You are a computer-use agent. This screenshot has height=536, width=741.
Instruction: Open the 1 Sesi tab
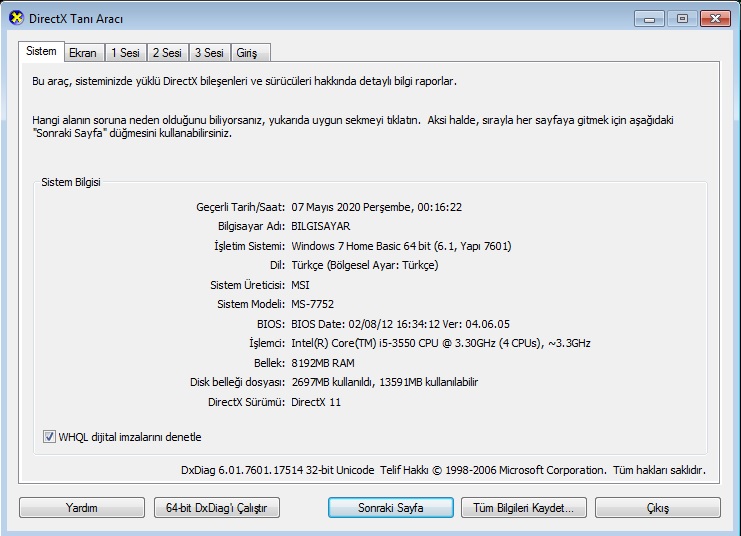click(x=126, y=52)
